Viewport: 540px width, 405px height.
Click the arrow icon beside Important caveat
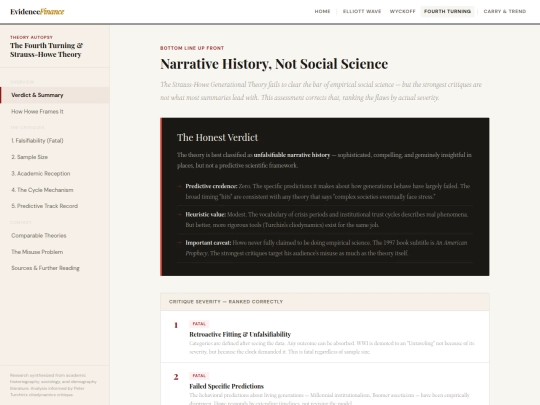tap(179, 243)
